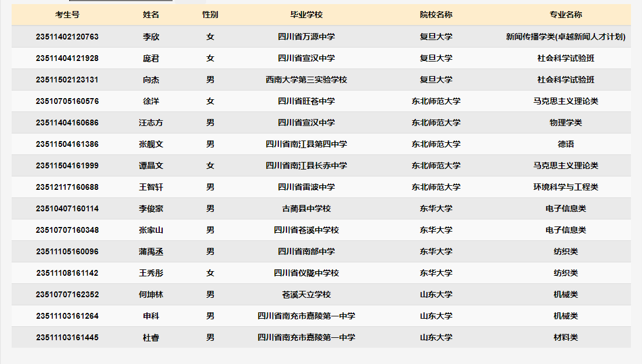Click 社会科学试验班 in the 向杰 row

click(x=566, y=80)
